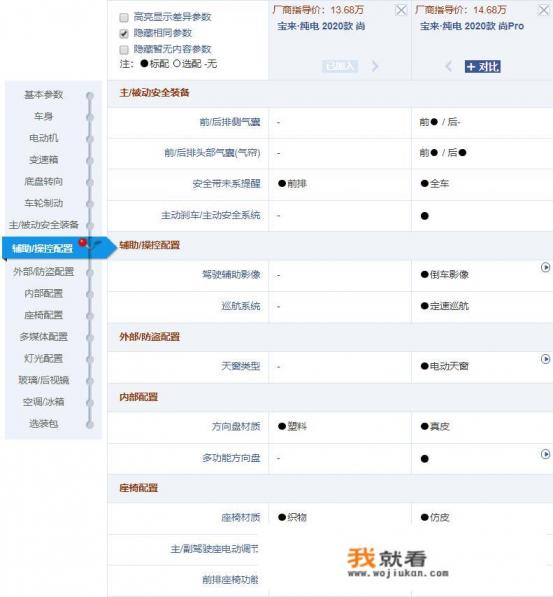Click the ●全车 seatbelt reminder value
The height and width of the screenshot is (597, 553).
pos(435,184)
